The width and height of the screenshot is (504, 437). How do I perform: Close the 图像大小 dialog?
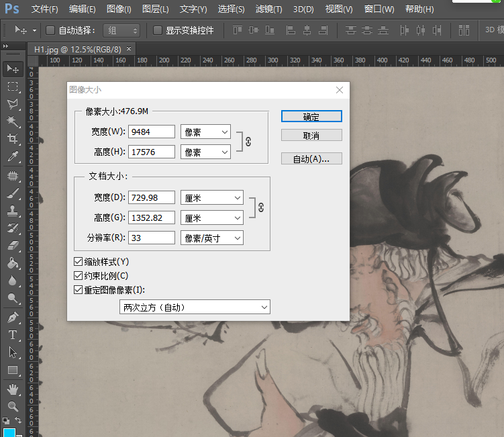(x=340, y=90)
